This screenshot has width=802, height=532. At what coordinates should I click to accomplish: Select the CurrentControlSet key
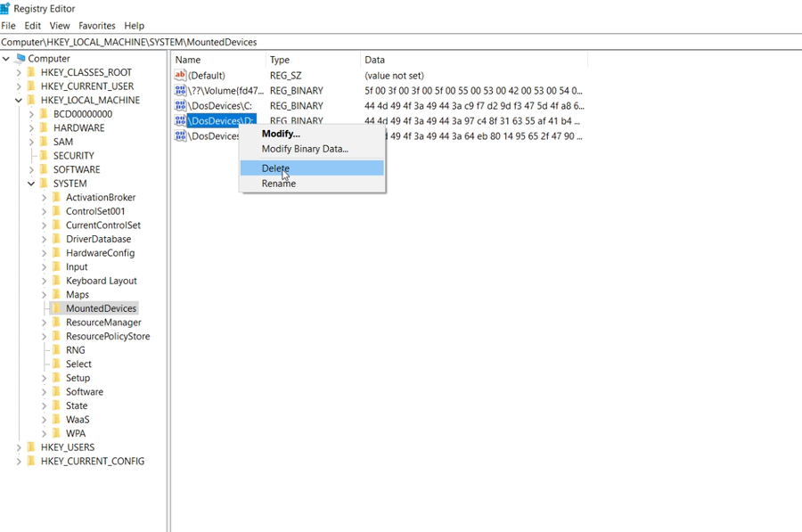point(102,225)
